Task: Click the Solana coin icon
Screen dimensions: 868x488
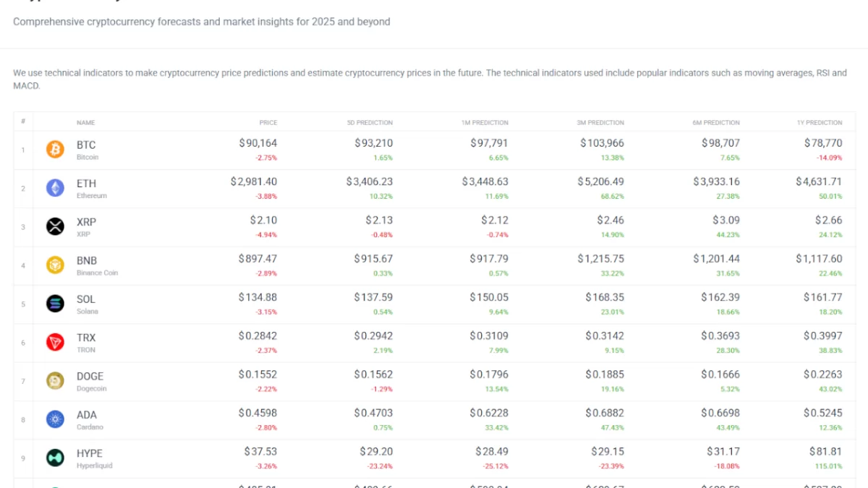Action: 56,304
